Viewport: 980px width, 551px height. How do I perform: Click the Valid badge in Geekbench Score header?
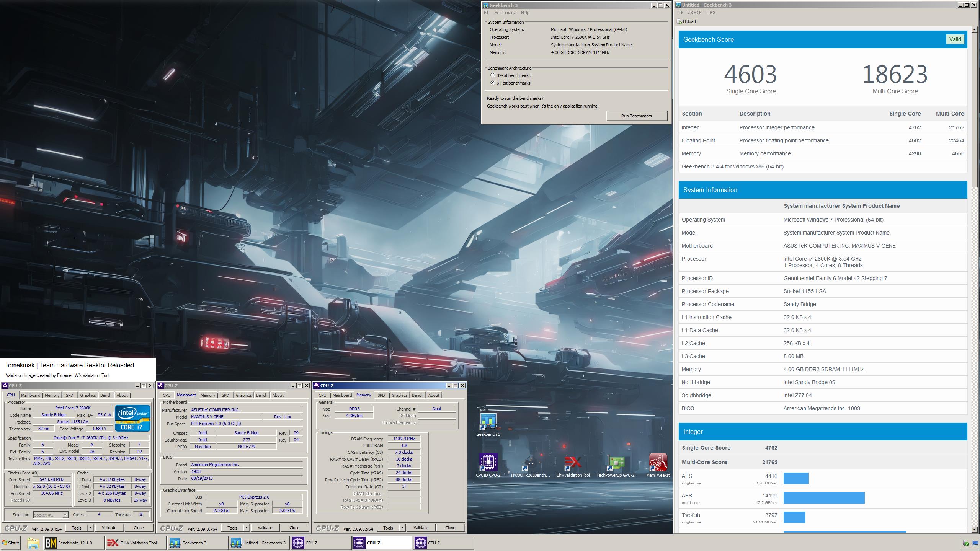point(955,39)
